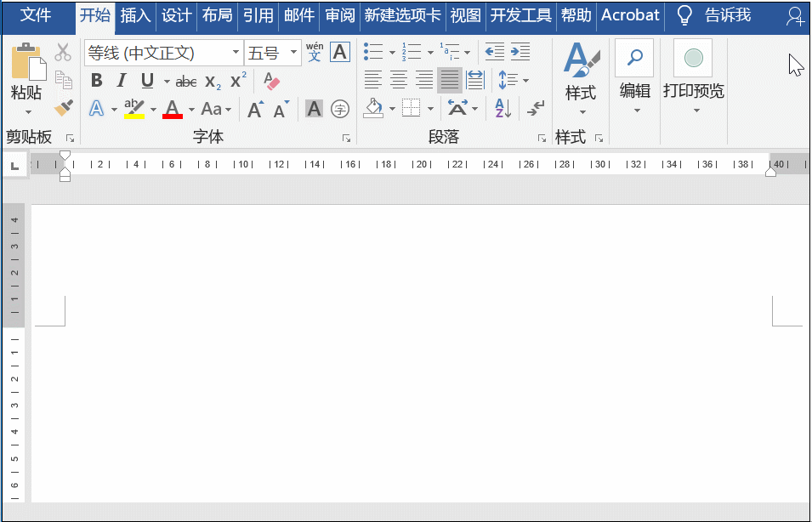Open the font name dropdown
Image resolution: width=812 pixels, height=522 pixels.
(x=236, y=52)
